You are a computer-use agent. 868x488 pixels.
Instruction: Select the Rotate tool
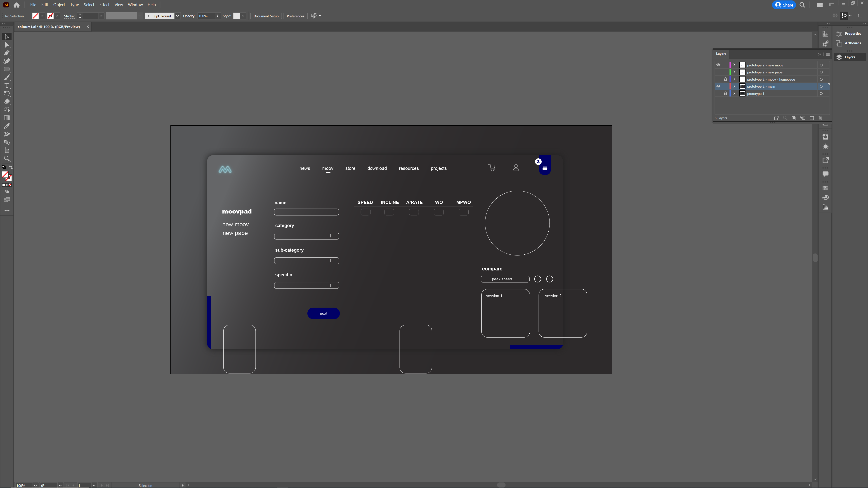click(7, 94)
